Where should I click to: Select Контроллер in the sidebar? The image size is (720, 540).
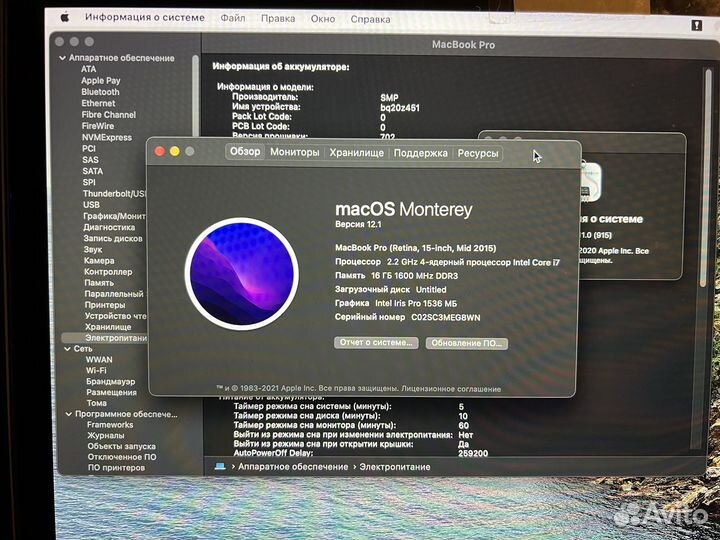tap(108, 272)
